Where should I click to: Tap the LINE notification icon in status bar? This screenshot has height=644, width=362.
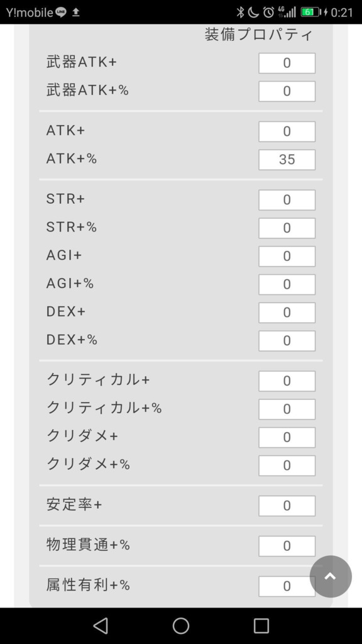pyautogui.click(x=61, y=13)
